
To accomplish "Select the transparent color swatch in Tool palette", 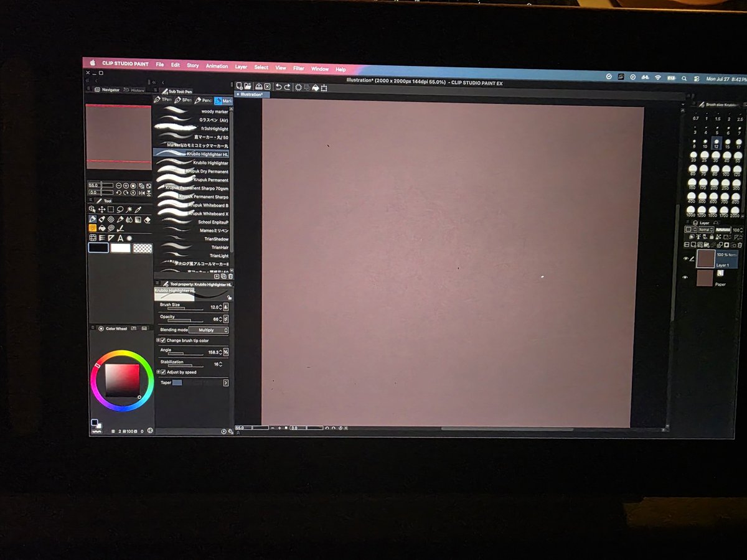I will click(x=143, y=248).
